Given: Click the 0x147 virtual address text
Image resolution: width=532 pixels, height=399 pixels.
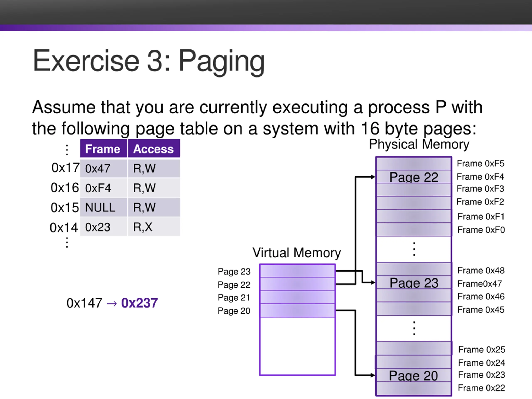Looking at the screenshot, I should click(x=84, y=303).
